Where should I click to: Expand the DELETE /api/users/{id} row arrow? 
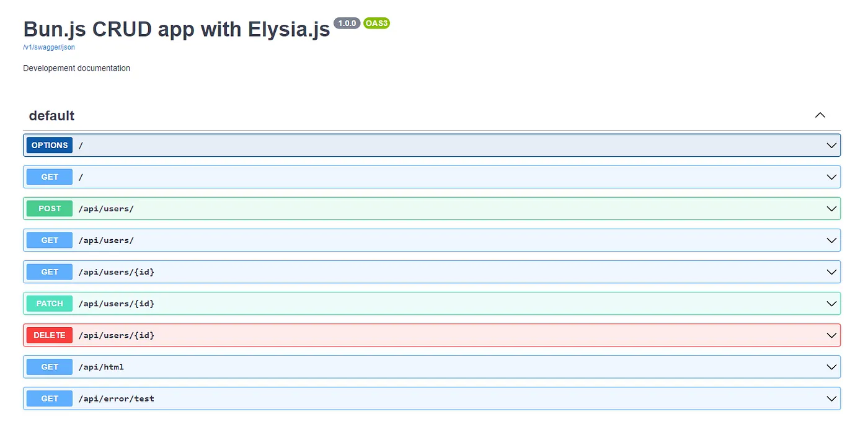click(x=832, y=335)
